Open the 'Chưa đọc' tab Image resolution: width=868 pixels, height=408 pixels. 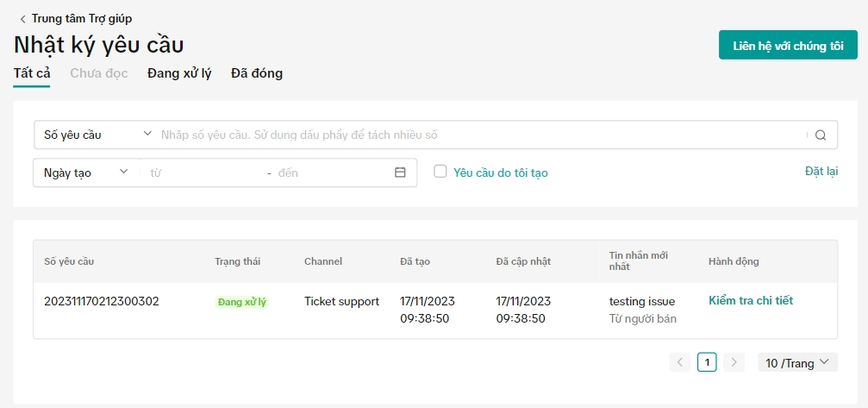pyautogui.click(x=99, y=73)
